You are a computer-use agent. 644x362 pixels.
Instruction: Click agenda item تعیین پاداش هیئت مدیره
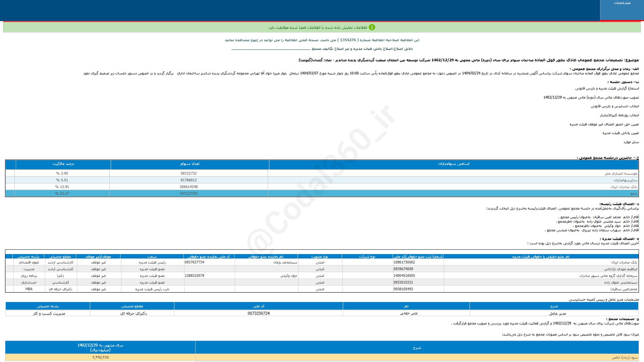[x=621, y=133]
